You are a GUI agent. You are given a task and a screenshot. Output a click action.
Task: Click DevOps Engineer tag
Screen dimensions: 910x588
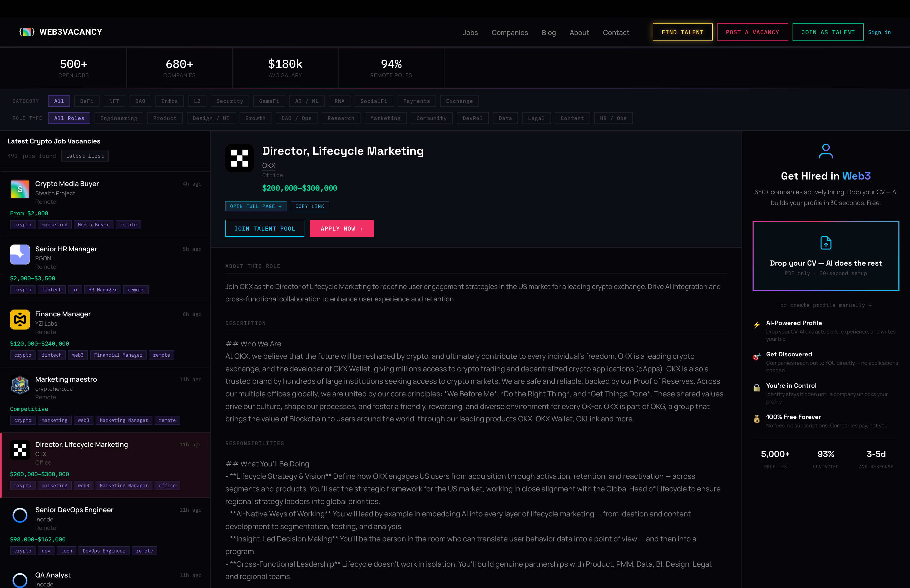click(x=104, y=551)
